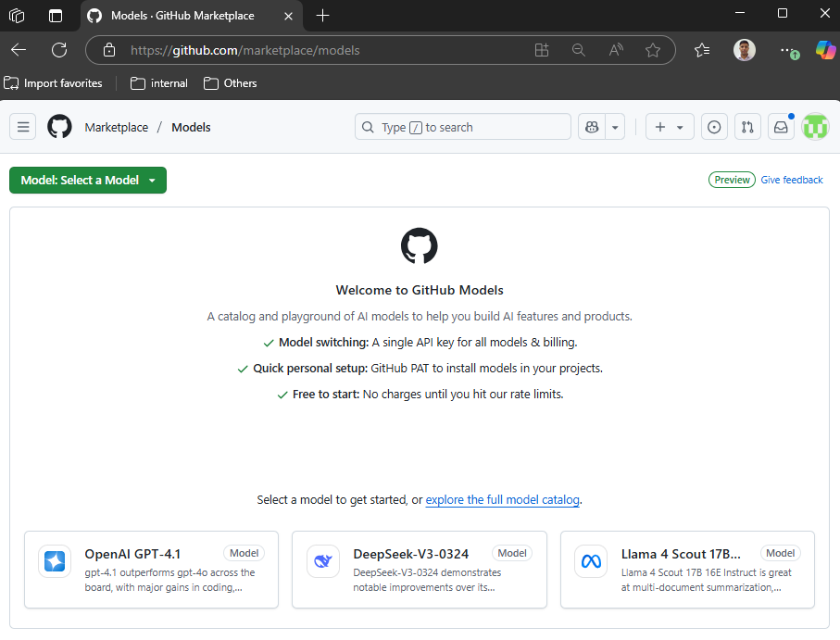Open the Favorites list icon
Viewport: 840px width, 640px height.
coord(702,50)
